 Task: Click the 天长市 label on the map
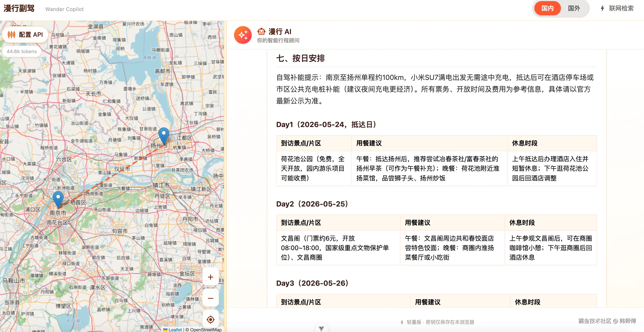[x=93, y=93]
